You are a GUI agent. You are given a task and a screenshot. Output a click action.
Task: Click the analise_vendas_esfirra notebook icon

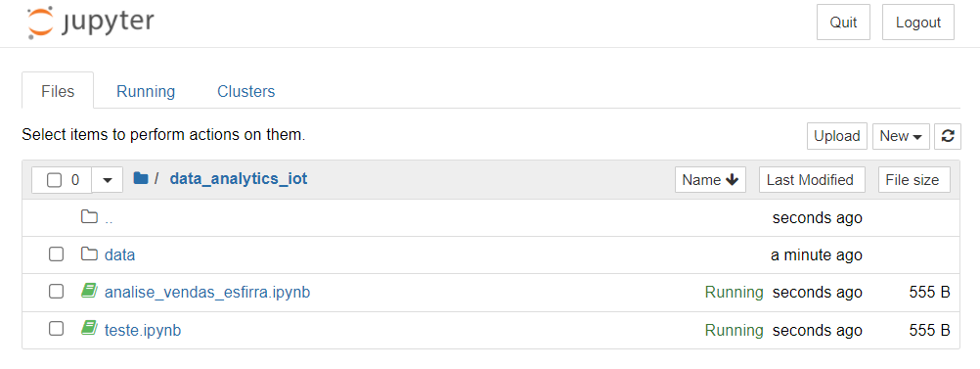[x=89, y=291]
